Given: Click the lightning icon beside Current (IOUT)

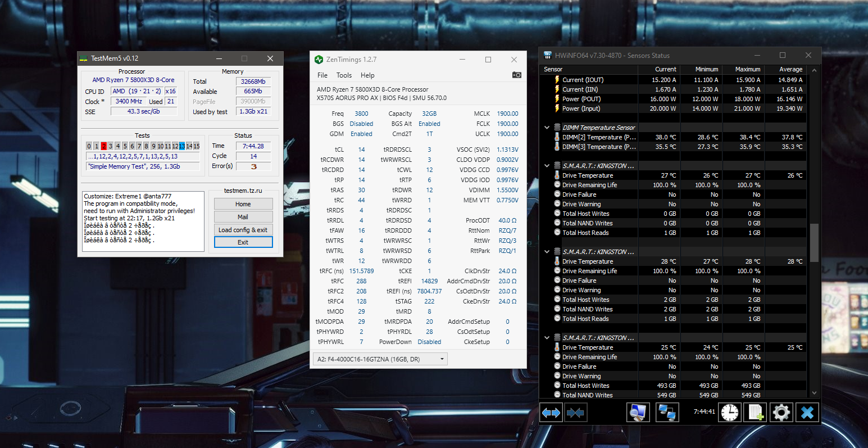Looking at the screenshot, I should [x=557, y=80].
